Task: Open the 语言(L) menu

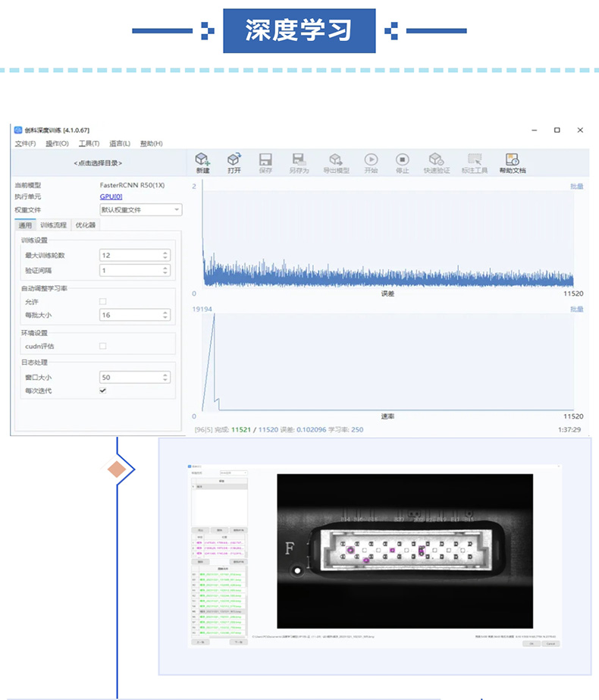Action: 120,143
